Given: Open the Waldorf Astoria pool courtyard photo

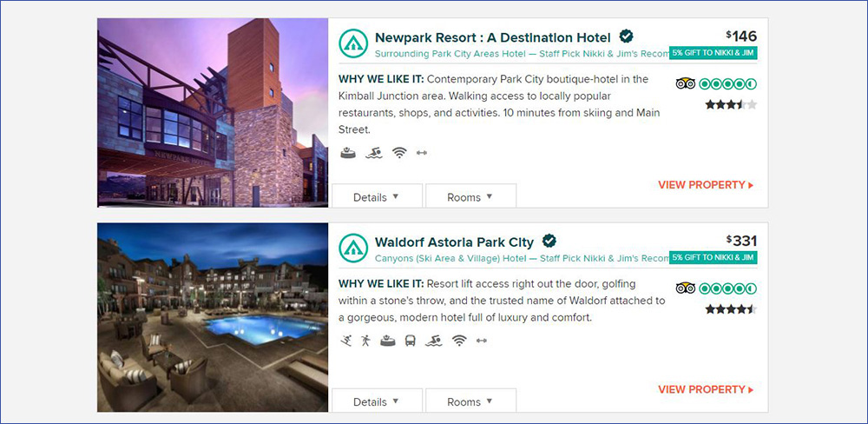Looking at the screenshot, I should 213,317.
